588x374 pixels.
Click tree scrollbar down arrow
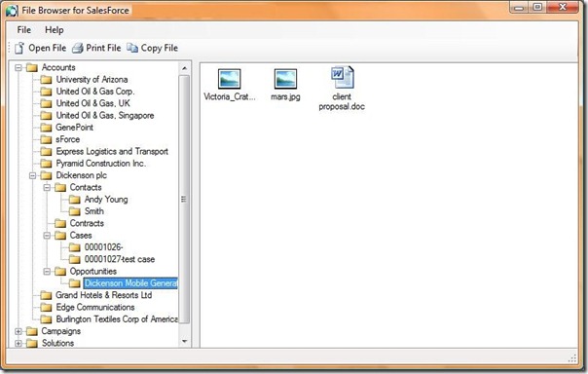[184, 341]
